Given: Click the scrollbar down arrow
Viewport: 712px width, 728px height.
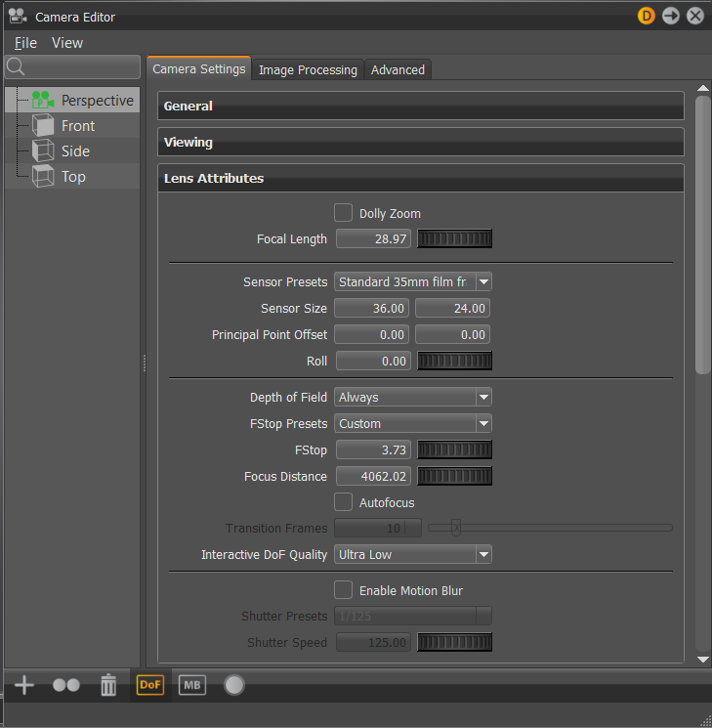Looking at the screenshot, I should pos(702,660).
